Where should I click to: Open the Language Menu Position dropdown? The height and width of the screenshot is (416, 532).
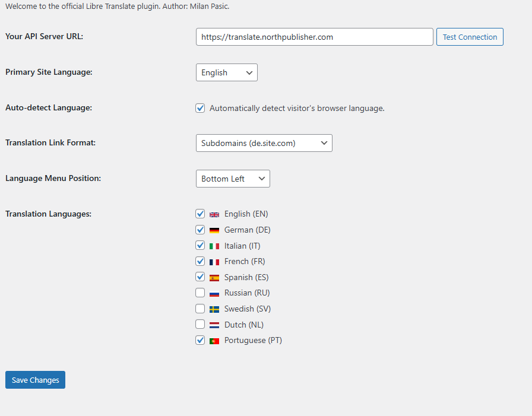233,178
